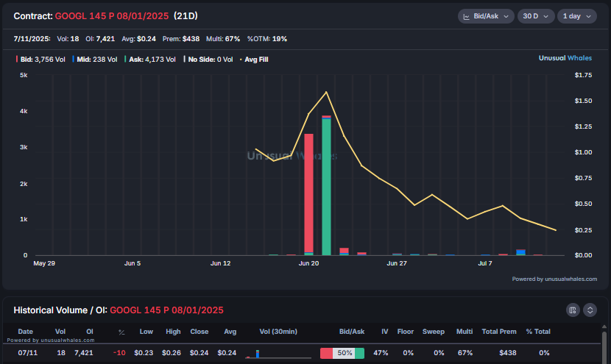Sort table by % Total column header
Viewport: 611px width, 364px height.
[538, 332]
